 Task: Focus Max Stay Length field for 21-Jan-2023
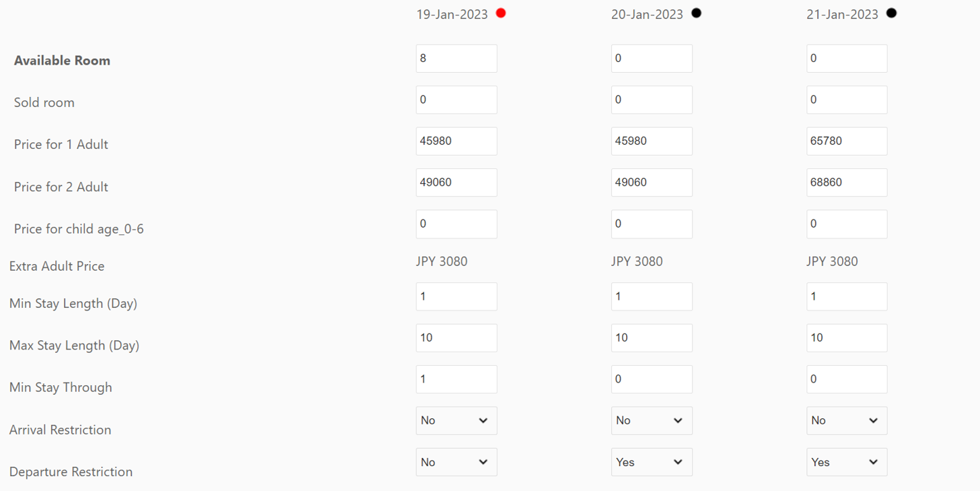(847, 338)
